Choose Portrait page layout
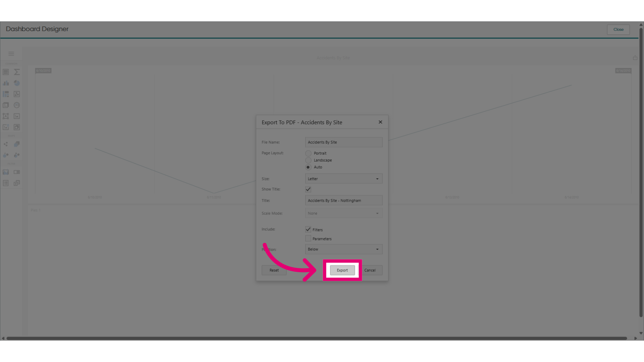Viewport: 644px width, 362px height. click(308, 153)
